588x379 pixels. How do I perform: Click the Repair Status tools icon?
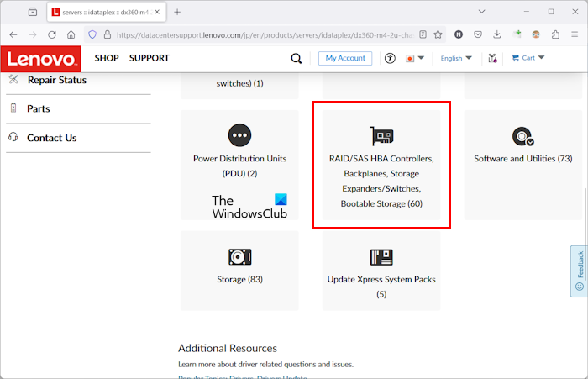point(13,79)
